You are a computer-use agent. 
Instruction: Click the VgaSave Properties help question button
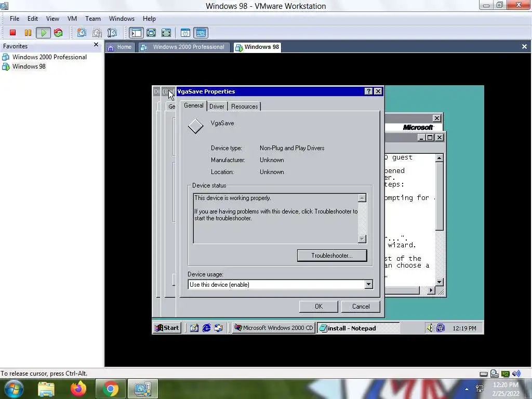click(x=368, y=91)
